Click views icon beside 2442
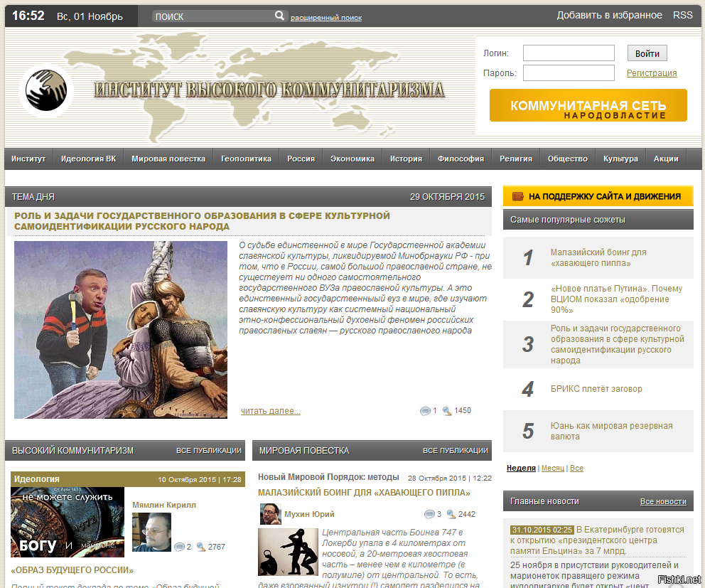Viewport: 705px width, 588px height. (451, 514)
